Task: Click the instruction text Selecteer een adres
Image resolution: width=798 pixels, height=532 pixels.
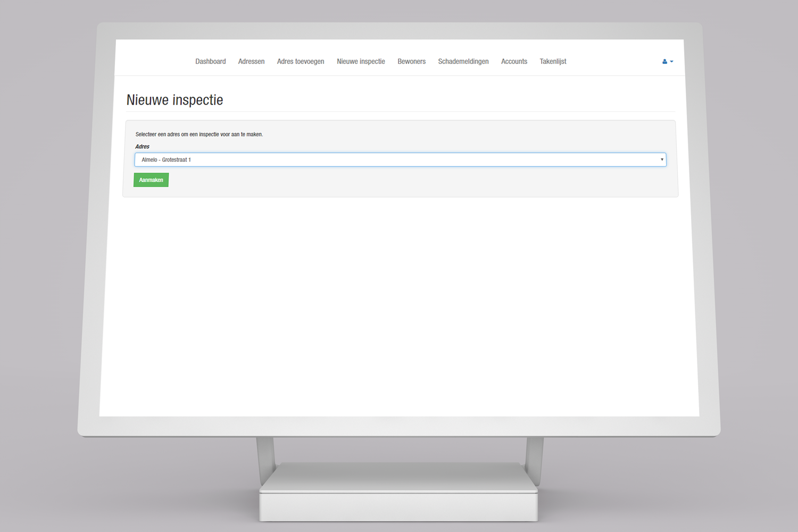Action: [199, 135]
